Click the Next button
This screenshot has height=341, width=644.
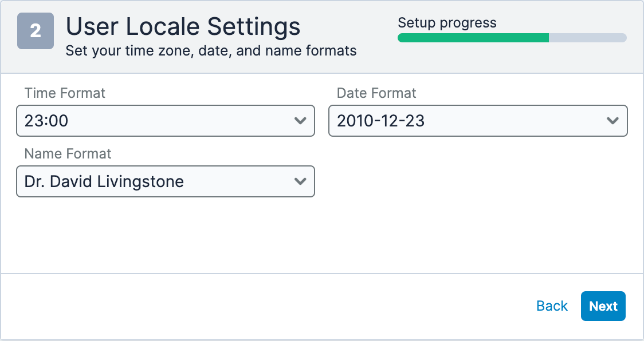click(603, 306)
